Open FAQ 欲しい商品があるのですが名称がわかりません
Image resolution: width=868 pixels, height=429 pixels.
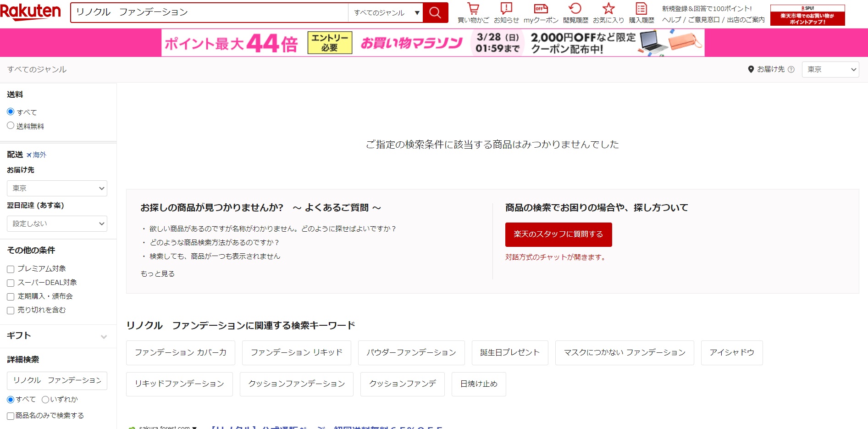[x=272, y=229]
